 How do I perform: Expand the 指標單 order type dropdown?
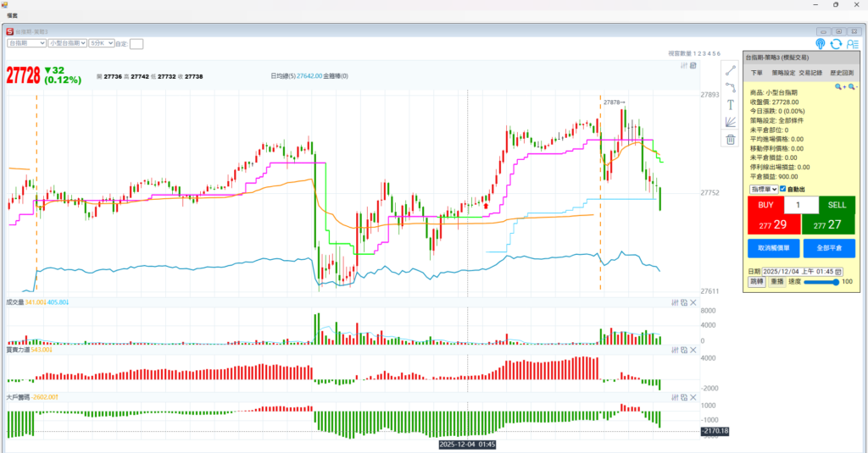(x=763, y=189)
